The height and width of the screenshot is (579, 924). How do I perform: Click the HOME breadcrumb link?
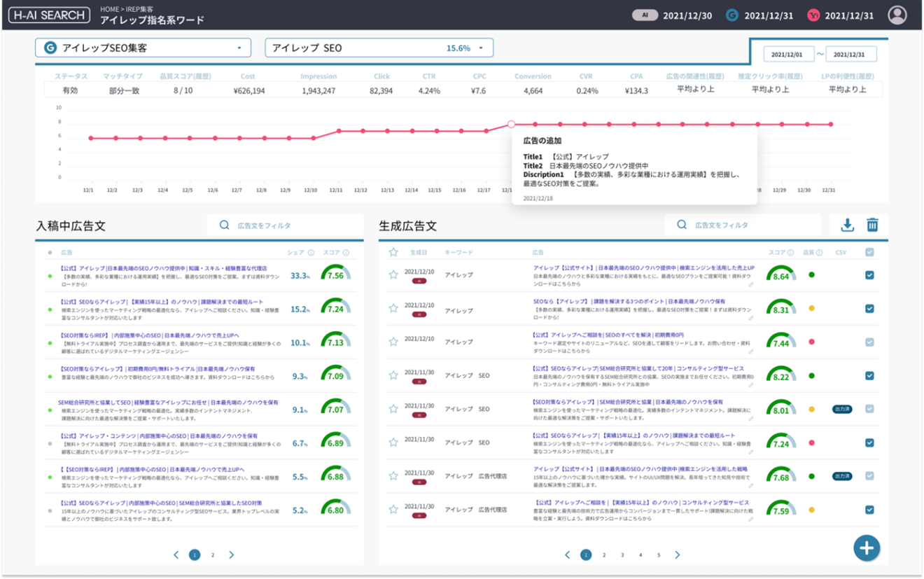tap(110, 9)
